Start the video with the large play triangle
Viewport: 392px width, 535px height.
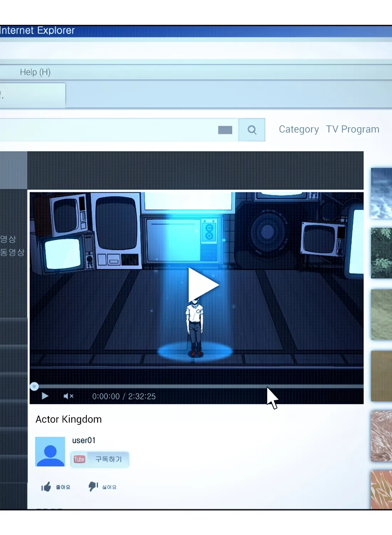pos(203,285)
